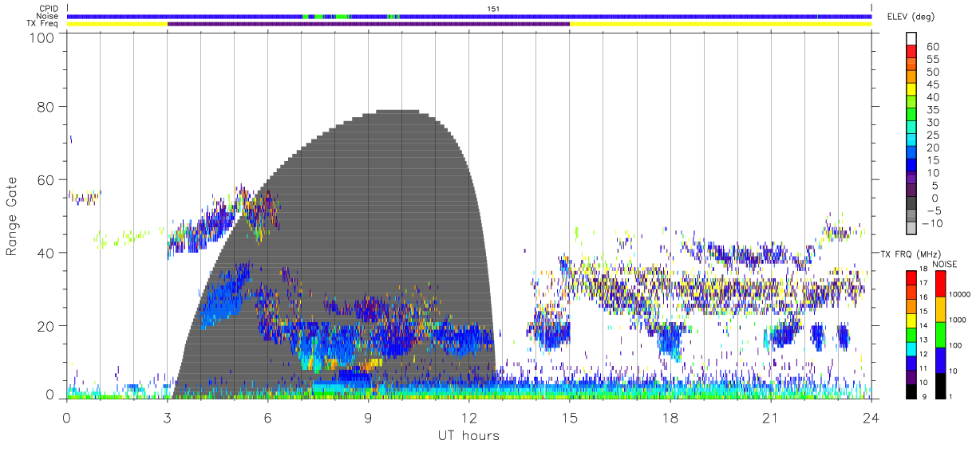Click the cyan 20–25 degree elevation swatch

911,141
